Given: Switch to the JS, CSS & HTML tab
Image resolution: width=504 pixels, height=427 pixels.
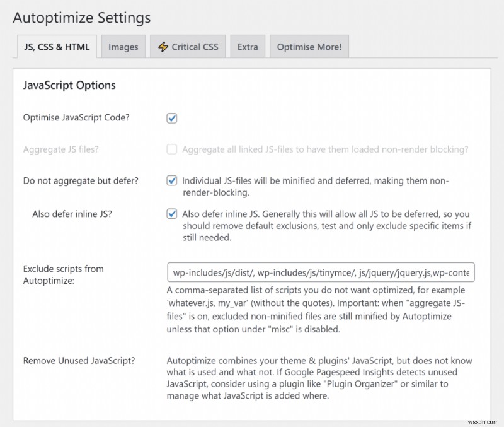Looking at the screenshot, I should coord(55,47).
